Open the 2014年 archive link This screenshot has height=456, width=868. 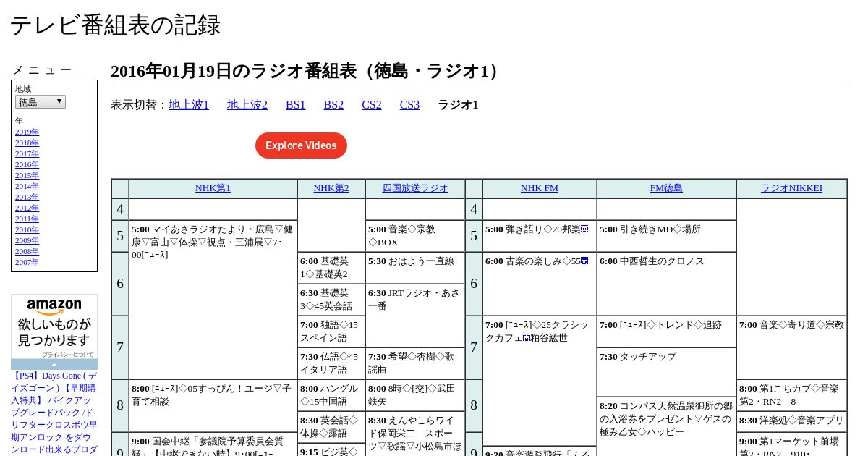point(27,187)
